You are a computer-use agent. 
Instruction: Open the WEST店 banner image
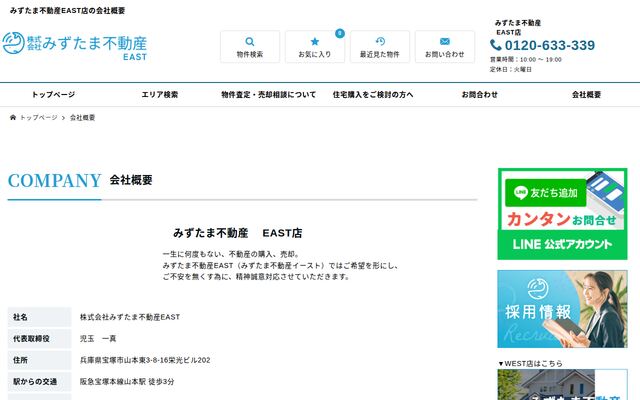[x=562, y=384]
